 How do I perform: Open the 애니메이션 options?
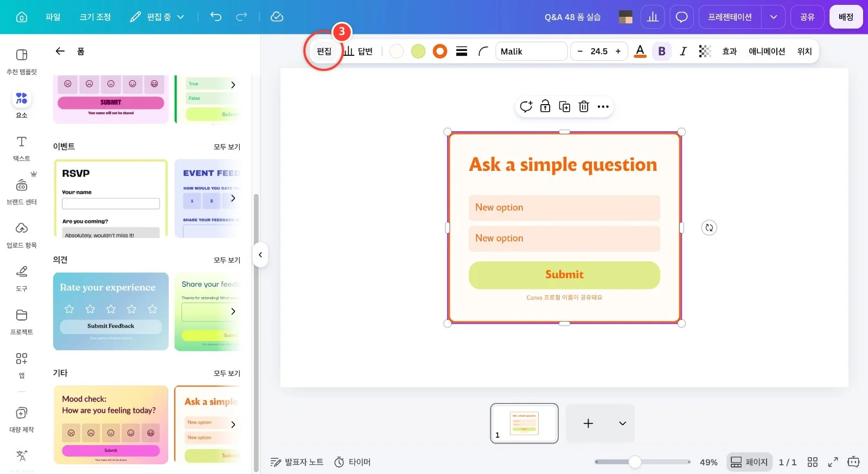(x=767, y=52)
